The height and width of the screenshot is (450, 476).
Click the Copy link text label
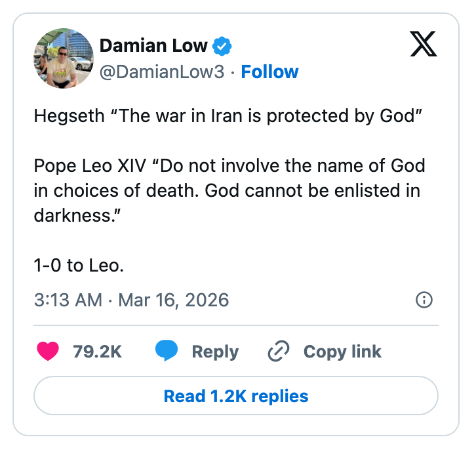342,351
